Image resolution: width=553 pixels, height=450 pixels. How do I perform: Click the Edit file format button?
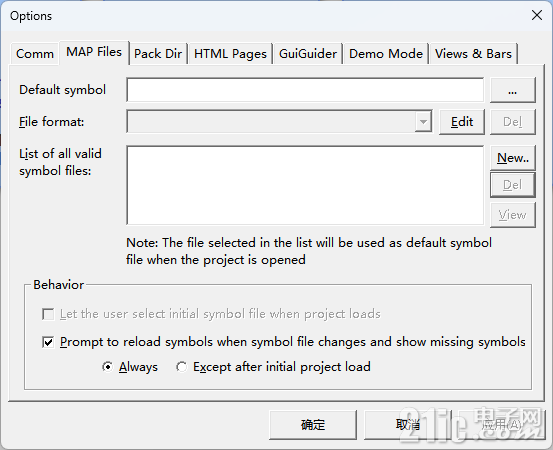pyautogui.click(x=462, y=122)
